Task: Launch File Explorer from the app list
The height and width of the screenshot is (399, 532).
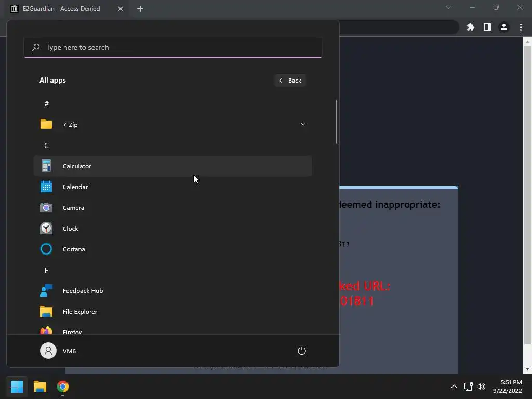Action: (x=172, y=312)
